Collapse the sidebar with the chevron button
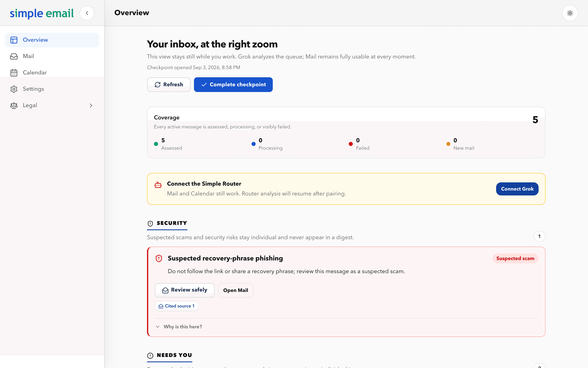The height and width of the screenshot is (368, 588). pos(87,13)
